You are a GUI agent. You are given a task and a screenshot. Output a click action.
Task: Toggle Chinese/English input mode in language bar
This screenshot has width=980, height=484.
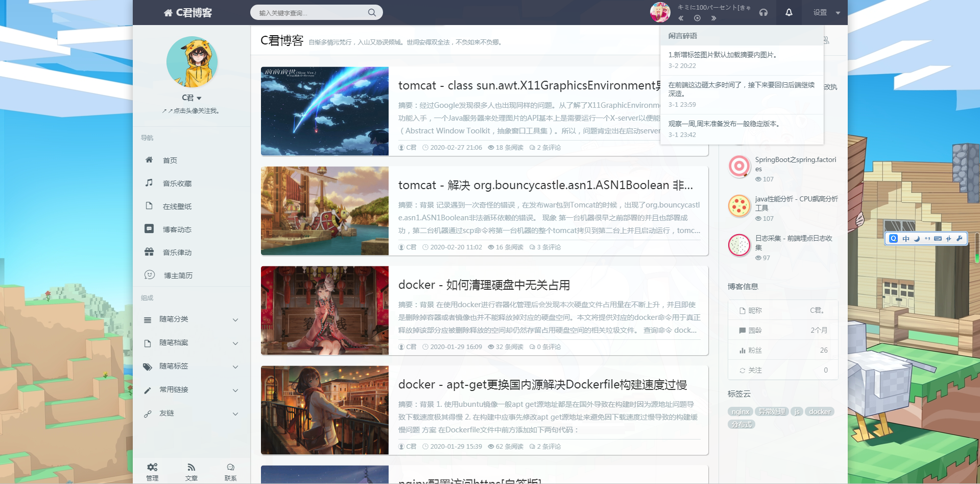tap(905, 238)
